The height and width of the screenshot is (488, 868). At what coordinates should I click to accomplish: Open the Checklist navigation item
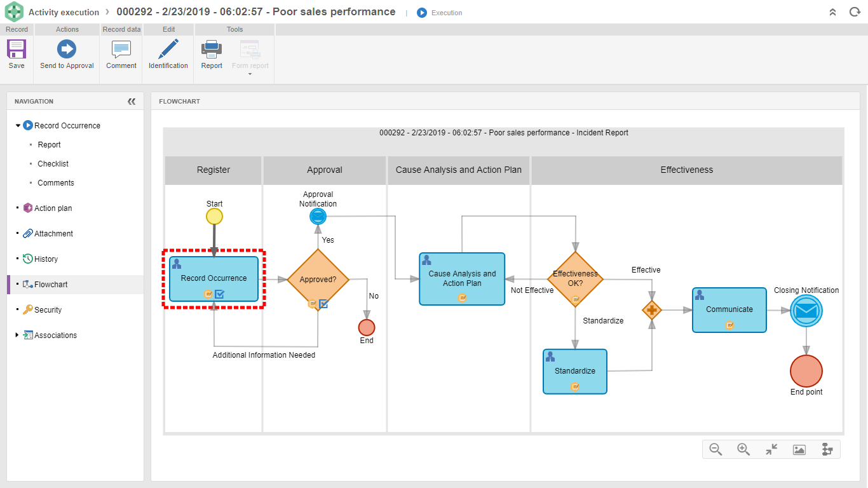[x=53, y=164]
